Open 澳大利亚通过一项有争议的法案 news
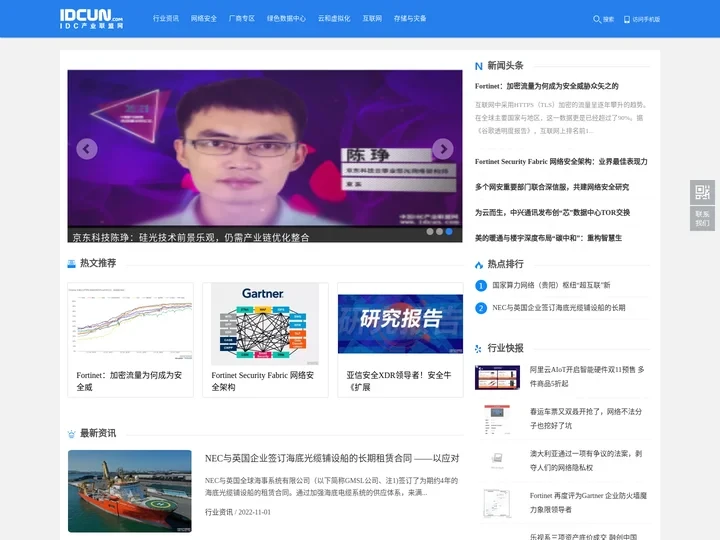720x540 pixels. pos(586,461)
